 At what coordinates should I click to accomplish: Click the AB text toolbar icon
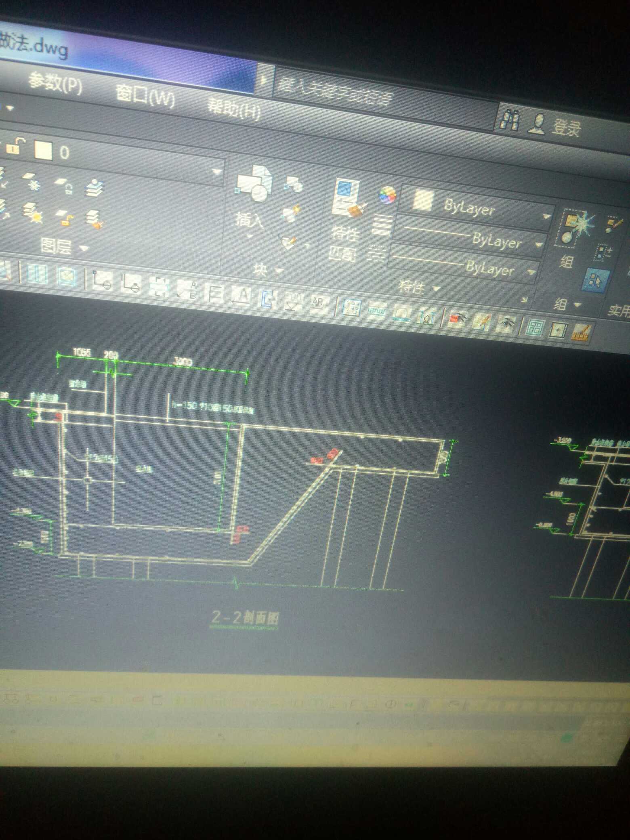point(319,304)
